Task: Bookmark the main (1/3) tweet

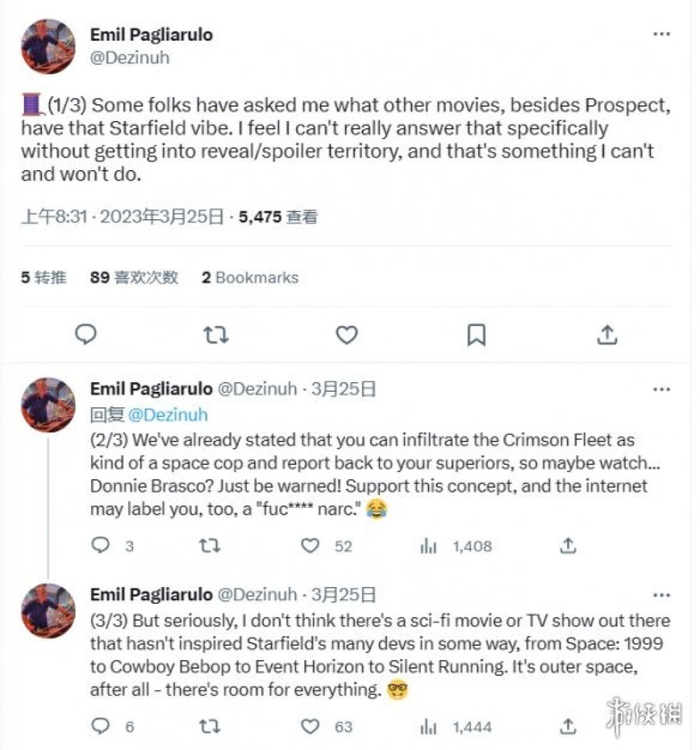Action: click(x=476, y=336)
